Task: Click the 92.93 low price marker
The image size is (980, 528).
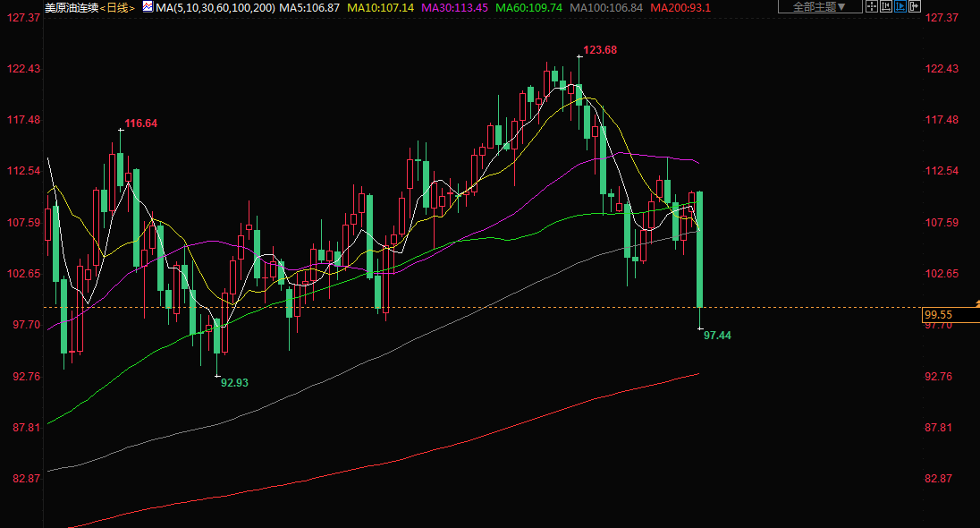Action: pyautogui.click(x=234, y=382)
